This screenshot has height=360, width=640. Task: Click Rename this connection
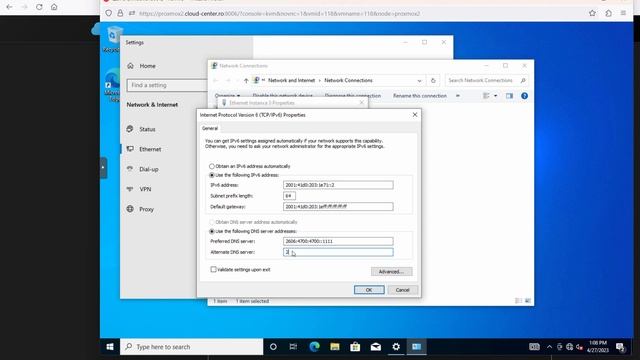click(420, 96)
